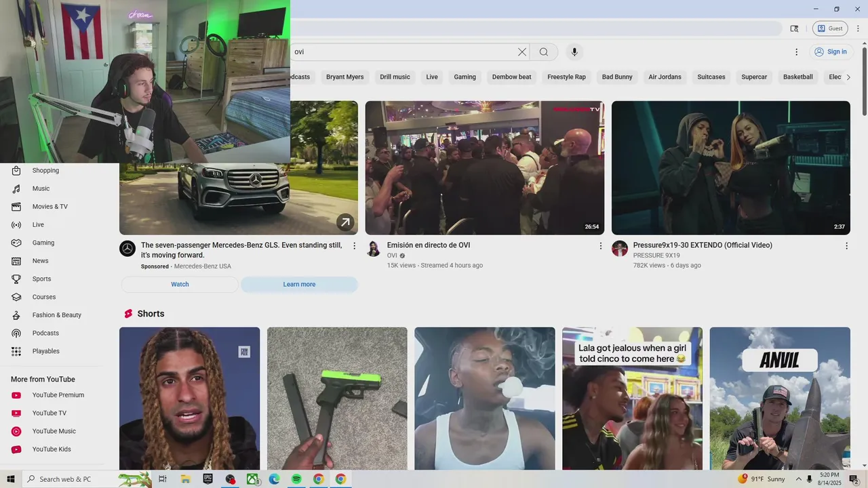The height and width of the screenshot is (488, 868).
Task: Start voice search with the microphone
Action: [x=574, y=52]
